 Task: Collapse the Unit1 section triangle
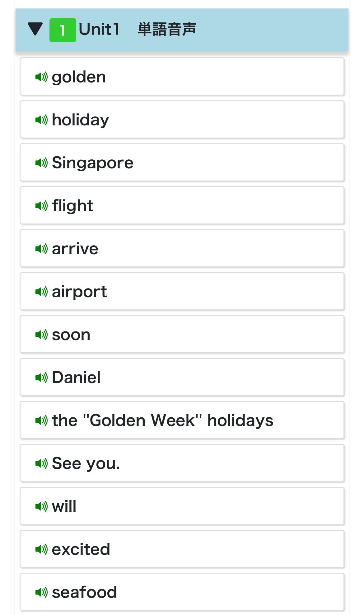pos(35,29)
